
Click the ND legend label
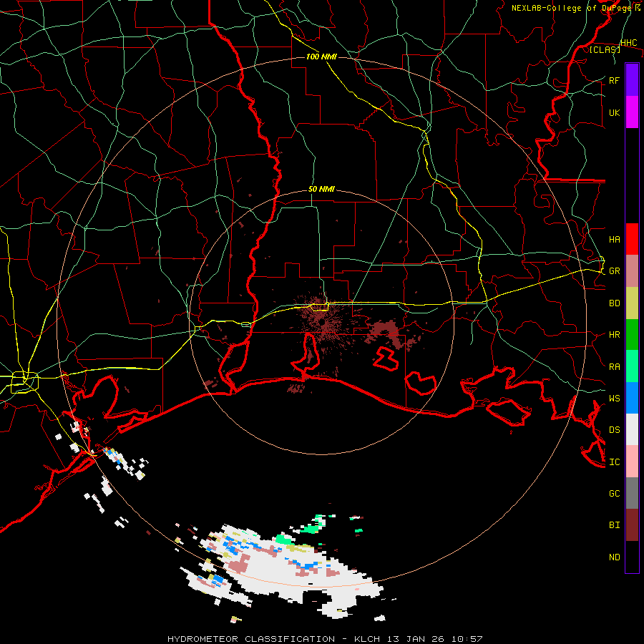click(x=615, y=557)
